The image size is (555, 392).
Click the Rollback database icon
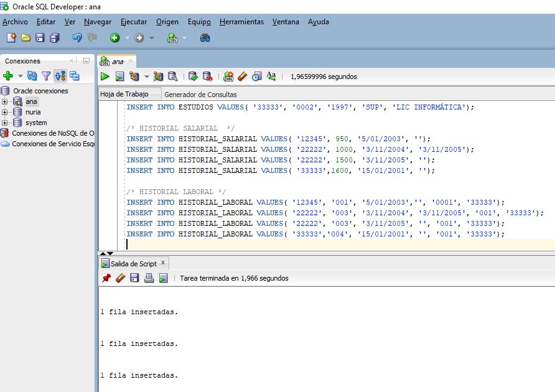pos(207,77)
